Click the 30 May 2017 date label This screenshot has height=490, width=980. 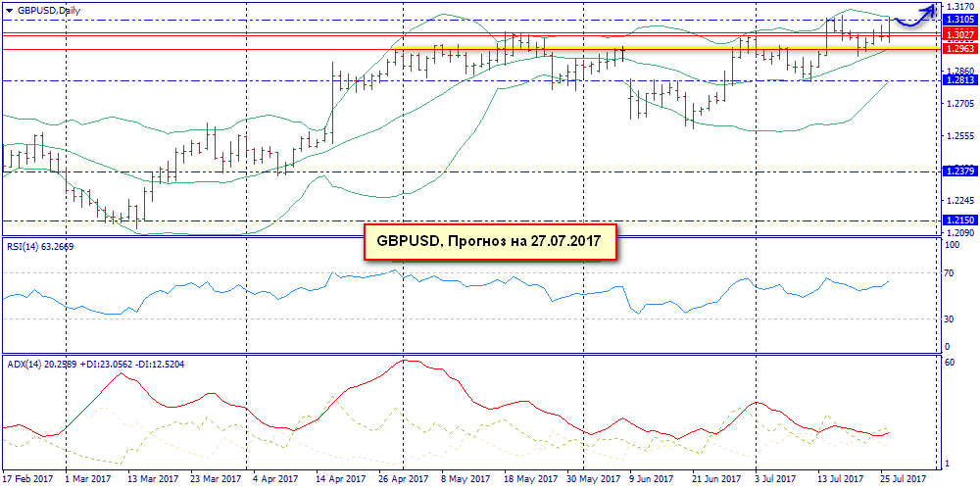point(593,477)
